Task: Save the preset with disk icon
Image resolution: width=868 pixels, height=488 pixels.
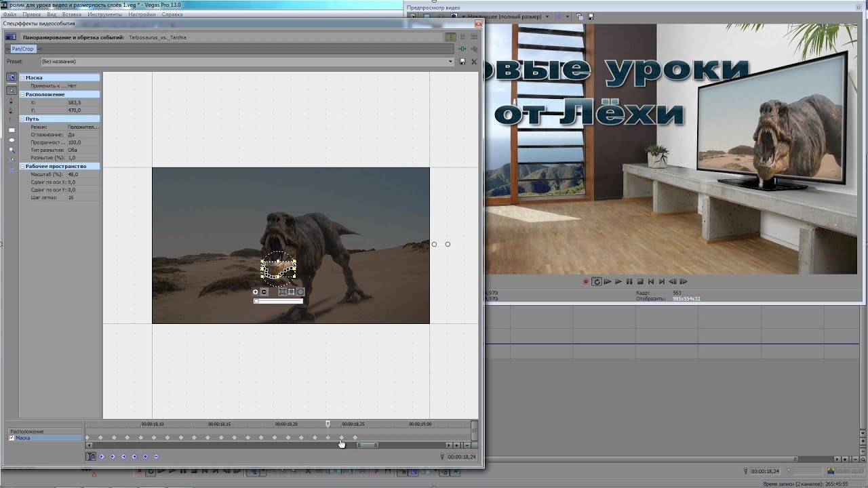Action: coord(462,62)
